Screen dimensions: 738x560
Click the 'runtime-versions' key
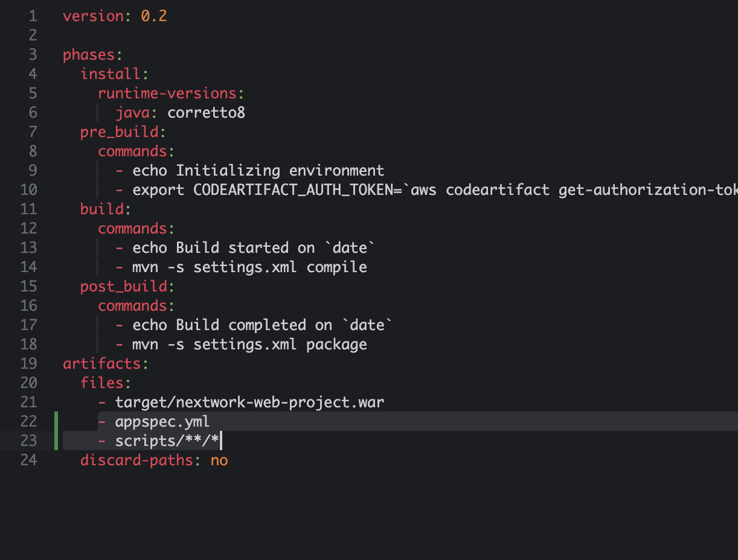pyautogui.click(x=167, y=94)
